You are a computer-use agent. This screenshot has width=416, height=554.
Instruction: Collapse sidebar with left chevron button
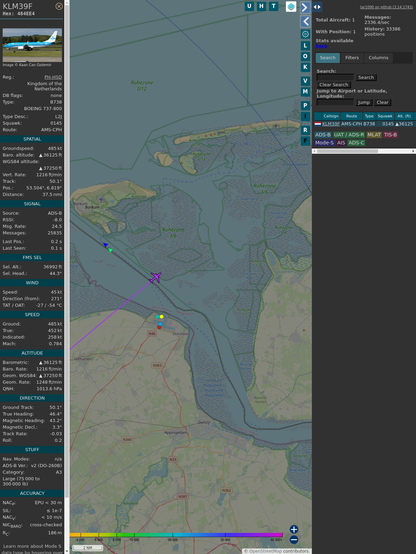(x=305, y=22)
